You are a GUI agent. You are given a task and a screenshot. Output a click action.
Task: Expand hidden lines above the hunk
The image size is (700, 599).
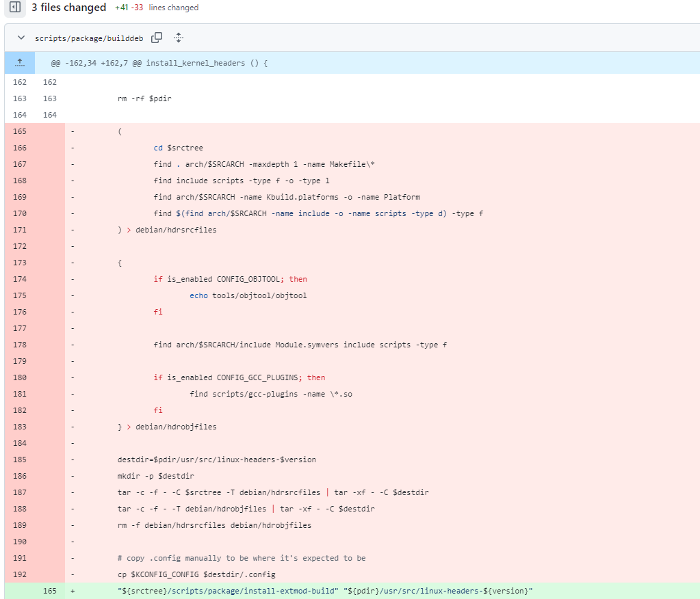(x=20, y=62)
